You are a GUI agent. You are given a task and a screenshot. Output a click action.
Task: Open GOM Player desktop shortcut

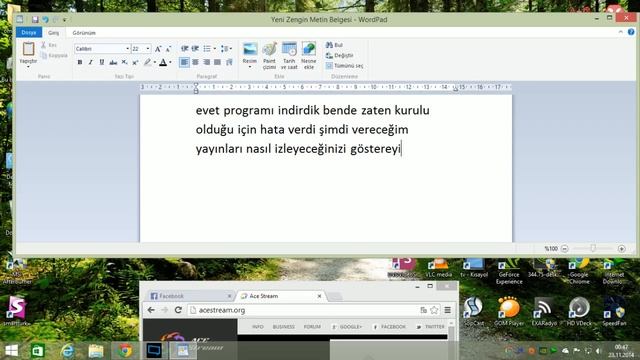click(509, 312)
